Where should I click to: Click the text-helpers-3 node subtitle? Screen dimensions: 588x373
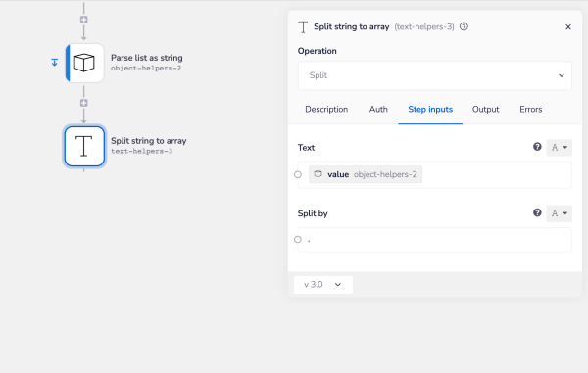[x=141, y=152]
